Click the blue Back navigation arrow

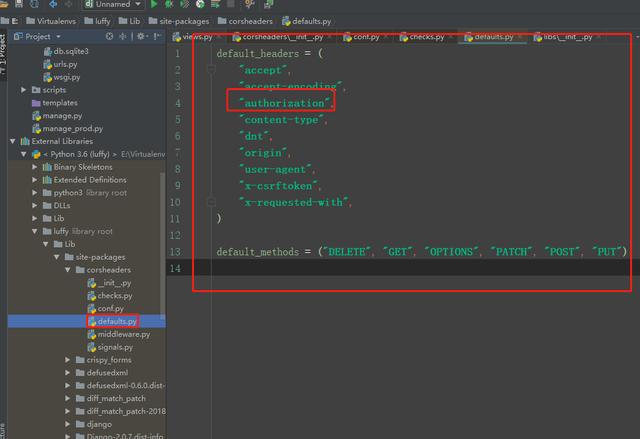pos(53,4)
